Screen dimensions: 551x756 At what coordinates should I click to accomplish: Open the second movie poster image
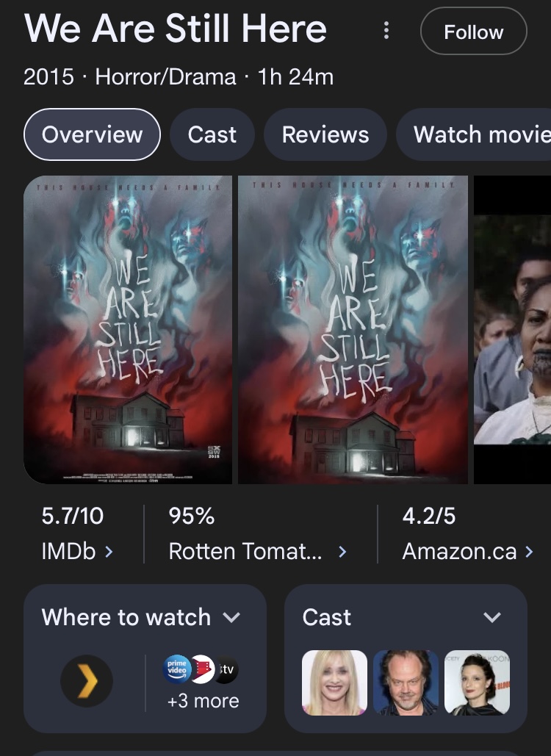point(353,330)
